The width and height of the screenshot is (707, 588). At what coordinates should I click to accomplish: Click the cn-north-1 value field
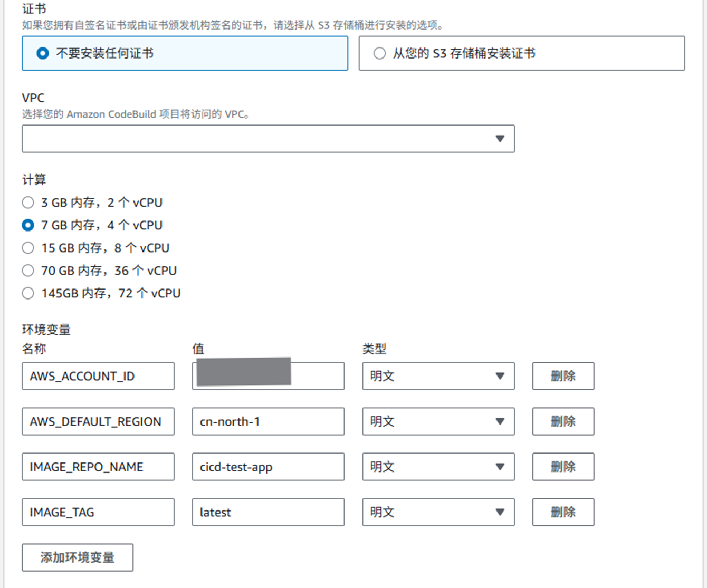point(268,421)
